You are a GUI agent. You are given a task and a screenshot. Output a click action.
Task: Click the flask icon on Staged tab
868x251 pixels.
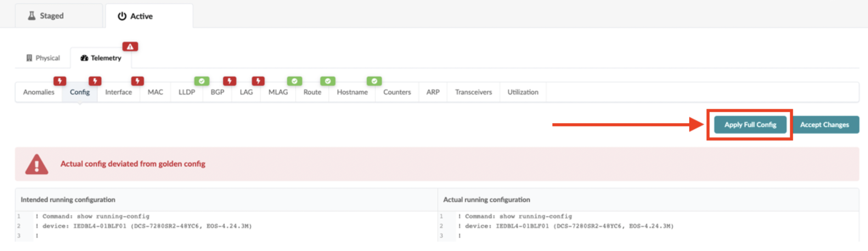point(32,16)
